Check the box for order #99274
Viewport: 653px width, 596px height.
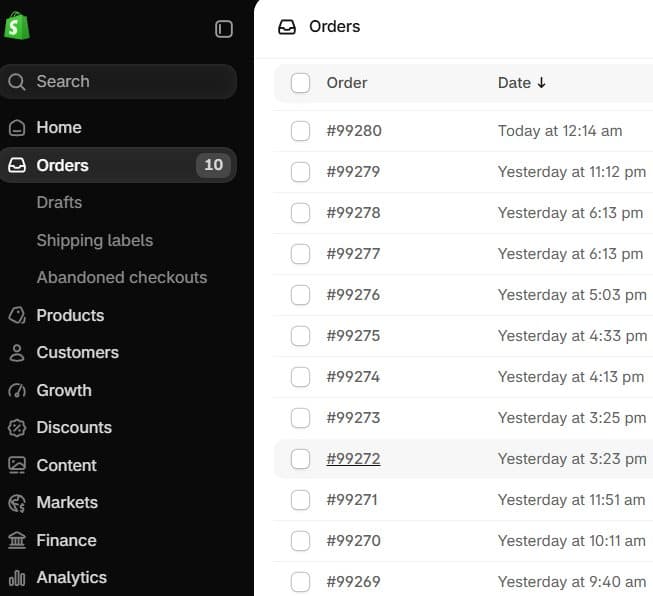click(300, 377)
